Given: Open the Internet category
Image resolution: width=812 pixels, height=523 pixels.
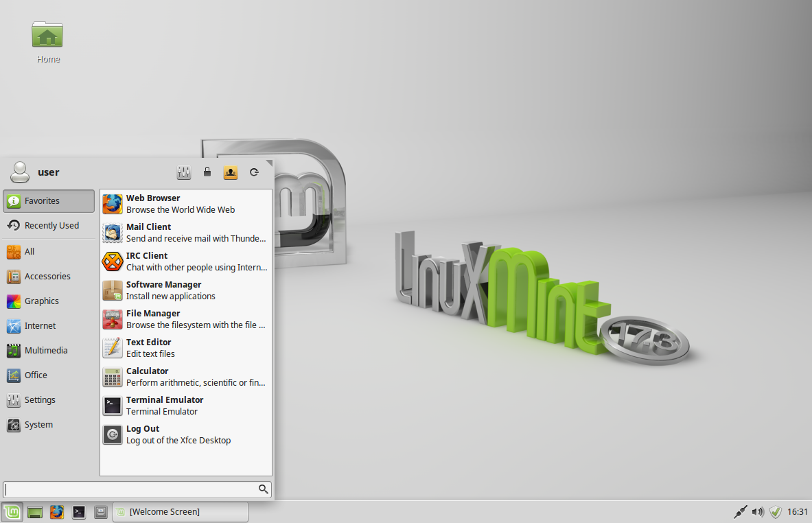Looking at the screenshot, I should point(49,326).
